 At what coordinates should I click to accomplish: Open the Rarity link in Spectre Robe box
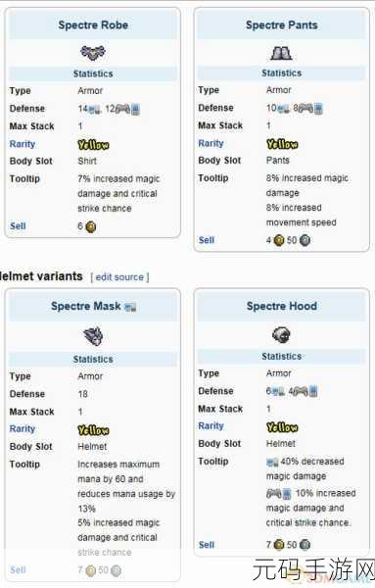[23, 144]
